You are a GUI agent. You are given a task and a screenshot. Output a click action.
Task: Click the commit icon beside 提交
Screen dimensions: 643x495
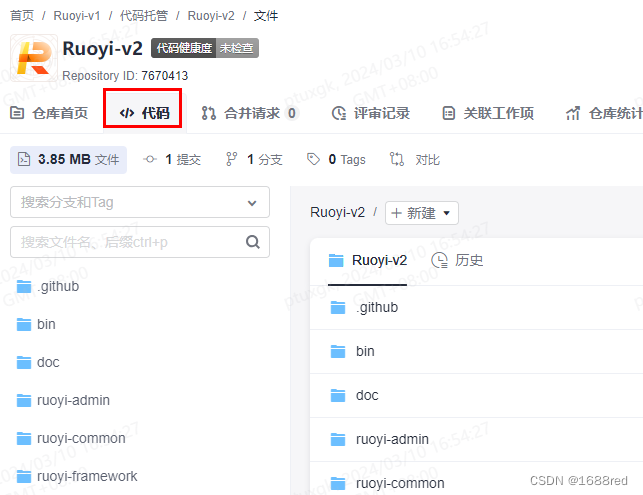pos(150,159)
